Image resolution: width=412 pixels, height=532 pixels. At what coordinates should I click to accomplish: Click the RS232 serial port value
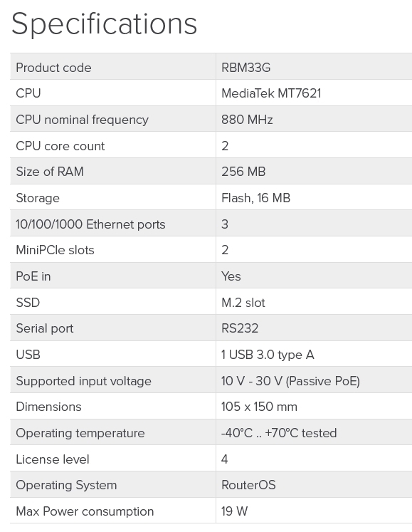pyautogui.click(x=240, y=328)
